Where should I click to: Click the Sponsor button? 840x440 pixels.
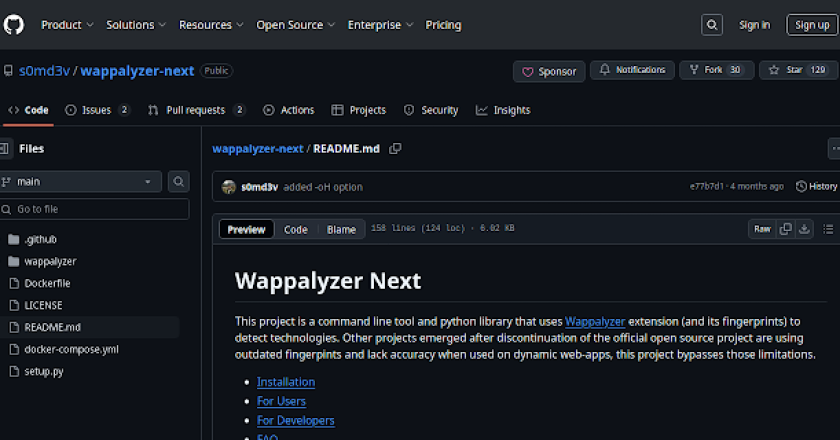[x=549, y=71]
